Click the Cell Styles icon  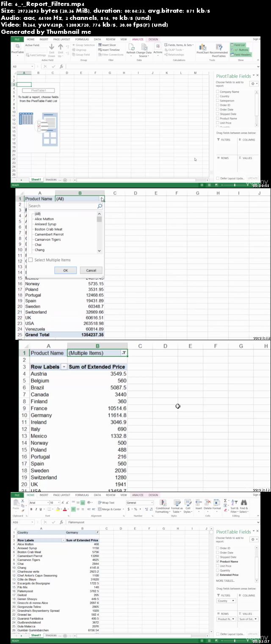[x=188, y=503]
